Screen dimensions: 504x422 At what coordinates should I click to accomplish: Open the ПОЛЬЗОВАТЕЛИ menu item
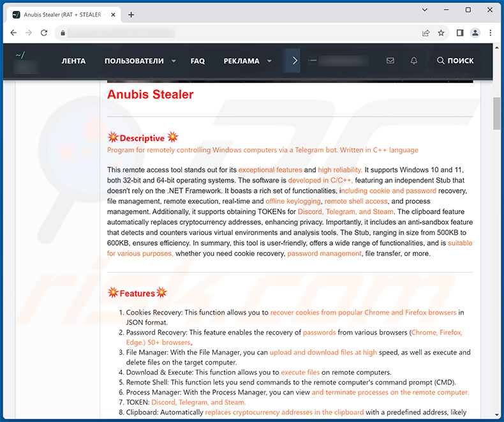pyautogui.click(x=134, y=61)
